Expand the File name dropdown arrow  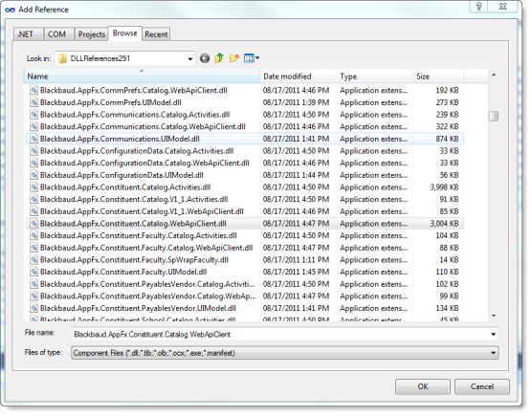[493, 335]
